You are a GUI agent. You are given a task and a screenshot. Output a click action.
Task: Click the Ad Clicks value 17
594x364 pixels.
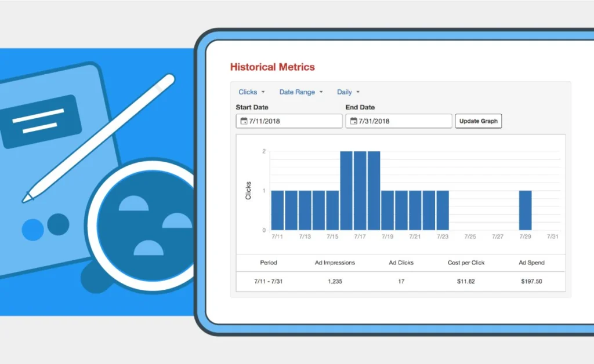[401, 282]
